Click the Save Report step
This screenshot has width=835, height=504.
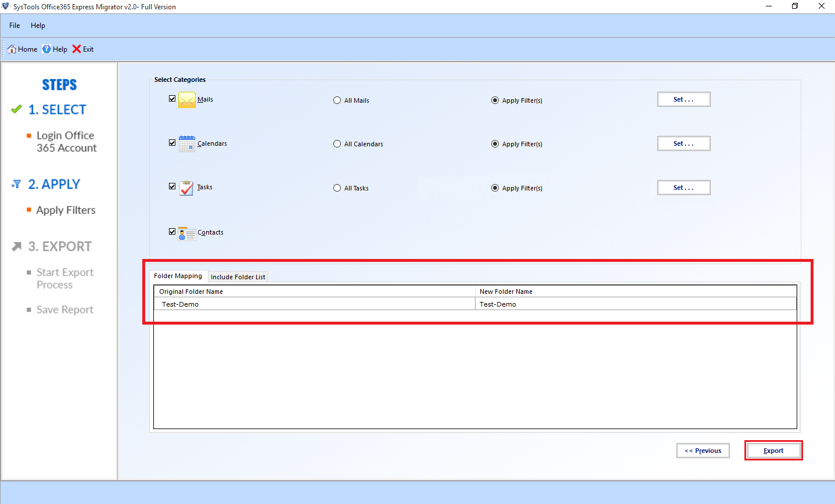pos(64,309)
